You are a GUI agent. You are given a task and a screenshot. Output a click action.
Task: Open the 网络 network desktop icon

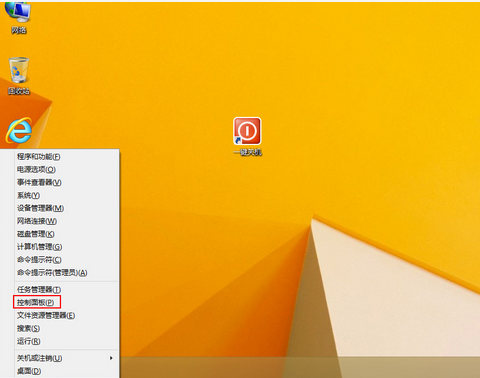click(19, 17)
